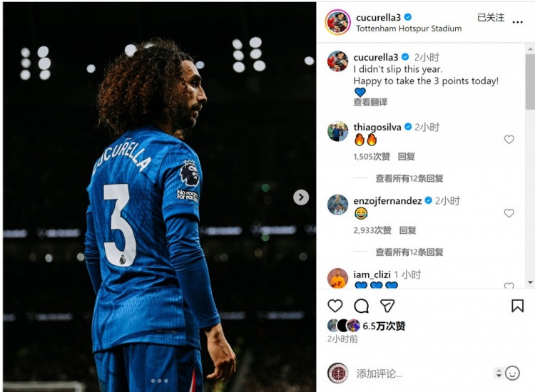Like thiagosilva's comment
The height and width of the screenshot is (392, 535).
tap(509, 140)
